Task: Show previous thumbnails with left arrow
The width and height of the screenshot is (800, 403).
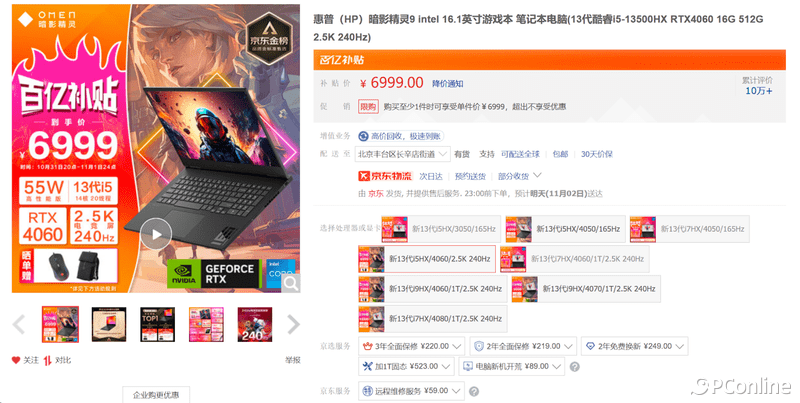Action: point(19,324)
